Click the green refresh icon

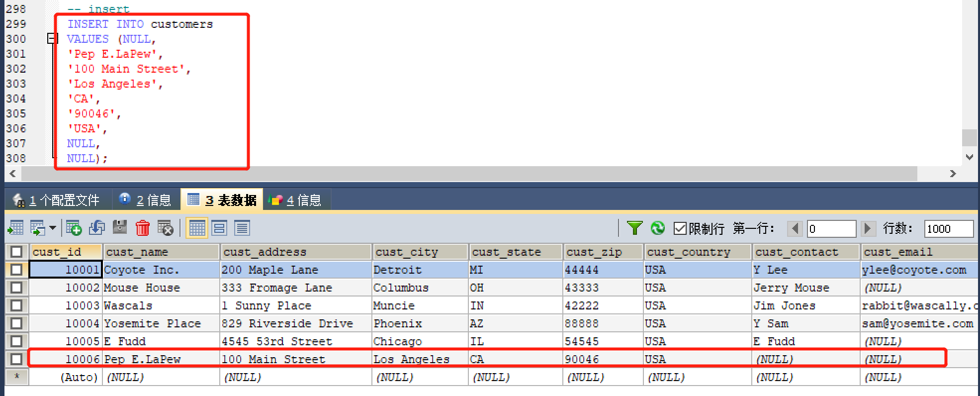[658, 228]
